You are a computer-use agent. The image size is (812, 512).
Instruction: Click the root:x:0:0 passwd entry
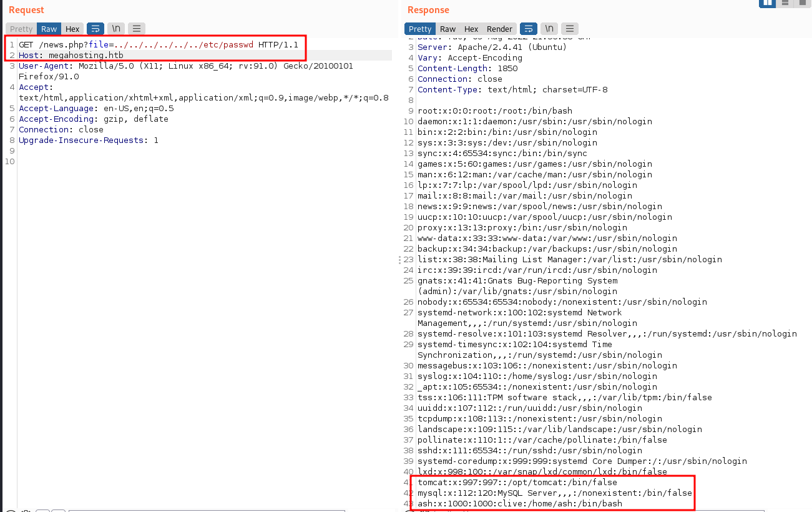click(495, 111)
